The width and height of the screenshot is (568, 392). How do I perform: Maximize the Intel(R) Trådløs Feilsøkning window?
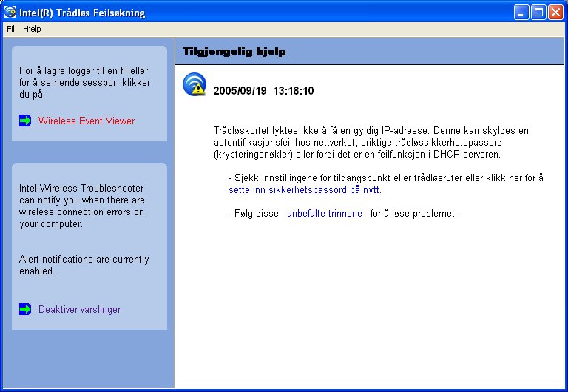pos(538,13)
